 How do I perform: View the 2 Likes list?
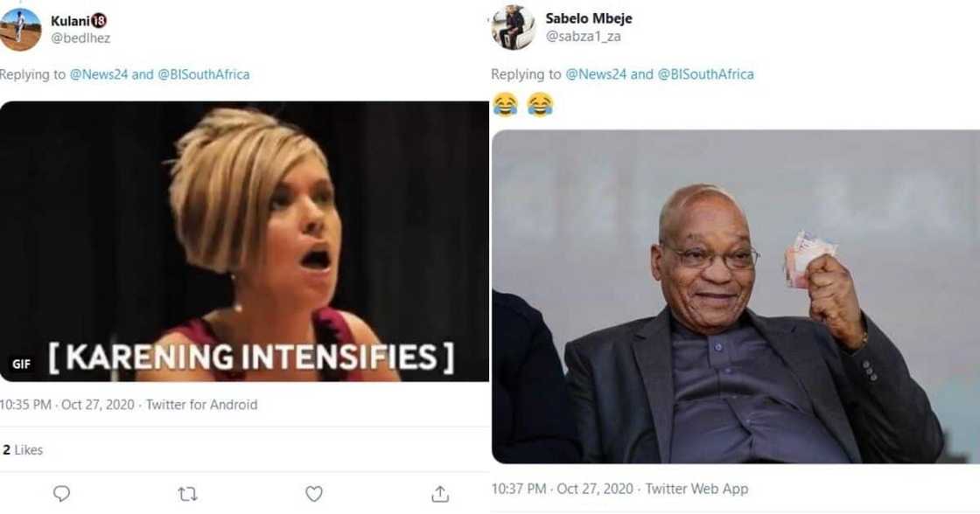pyautogui.click(x=23, y=449)
